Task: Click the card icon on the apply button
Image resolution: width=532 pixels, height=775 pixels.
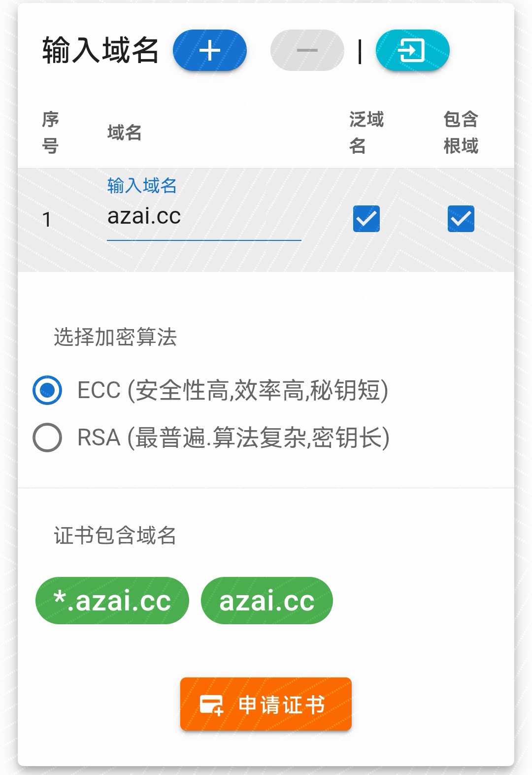Action: click(211, 705)
